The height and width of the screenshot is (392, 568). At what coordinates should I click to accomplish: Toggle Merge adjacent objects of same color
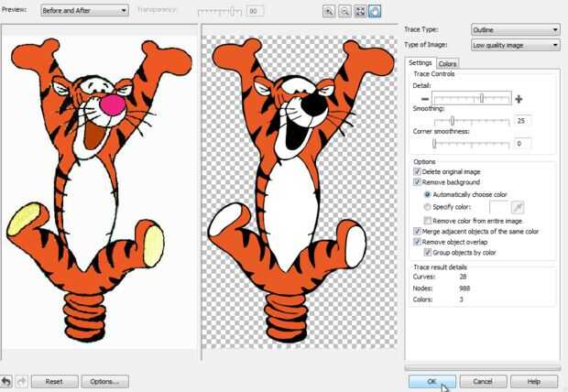click(417, 231)
